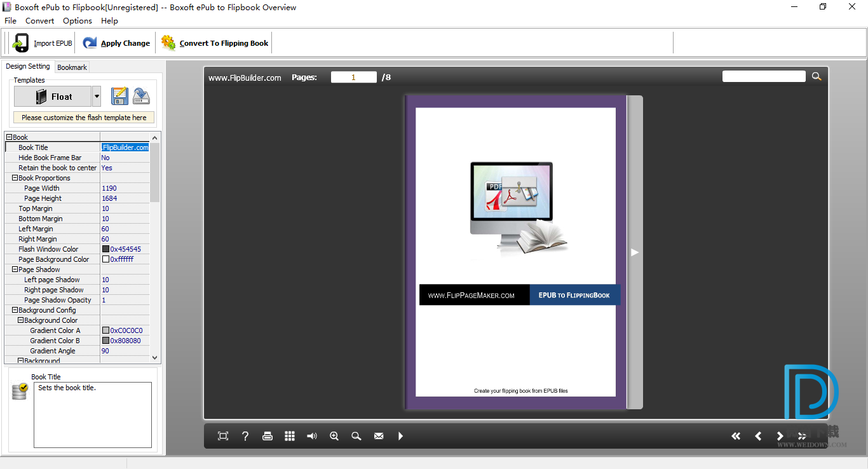Screen dimensions: 868x469
Task: Open the Help menu
Action: (109, 21)
